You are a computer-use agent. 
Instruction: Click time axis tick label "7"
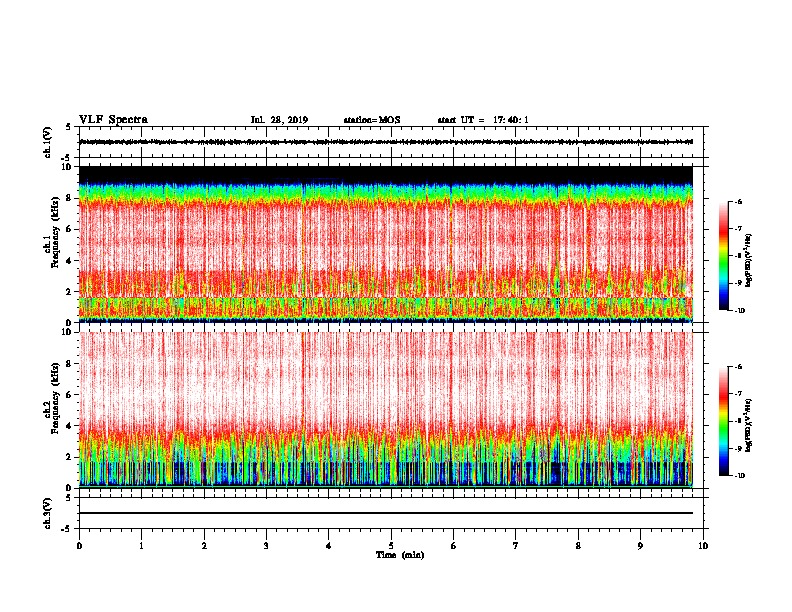516,546
